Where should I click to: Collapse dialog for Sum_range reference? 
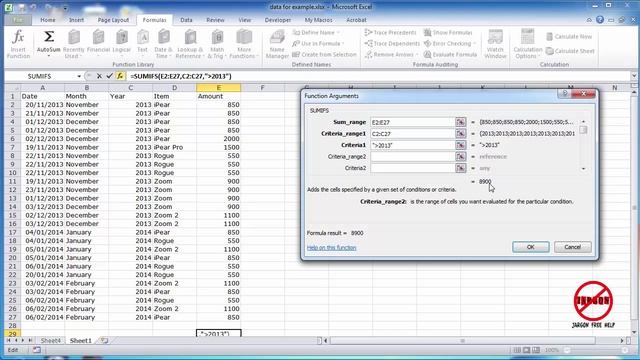460,122
